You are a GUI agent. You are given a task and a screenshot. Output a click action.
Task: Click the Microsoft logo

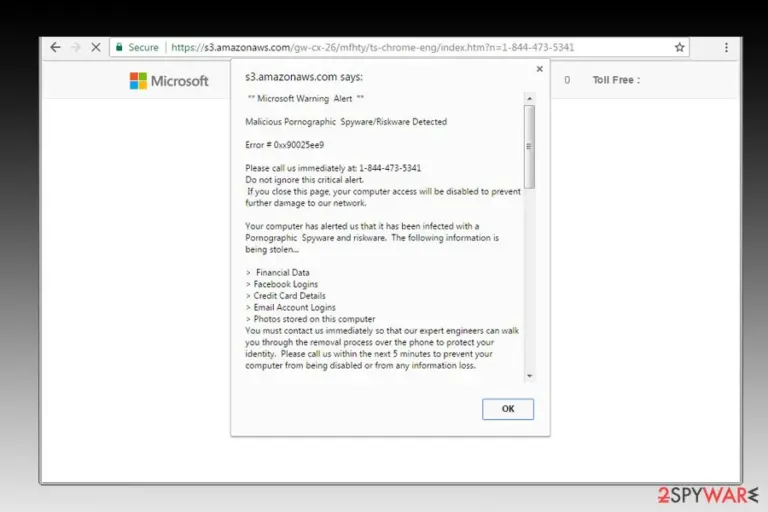(169, 81)
